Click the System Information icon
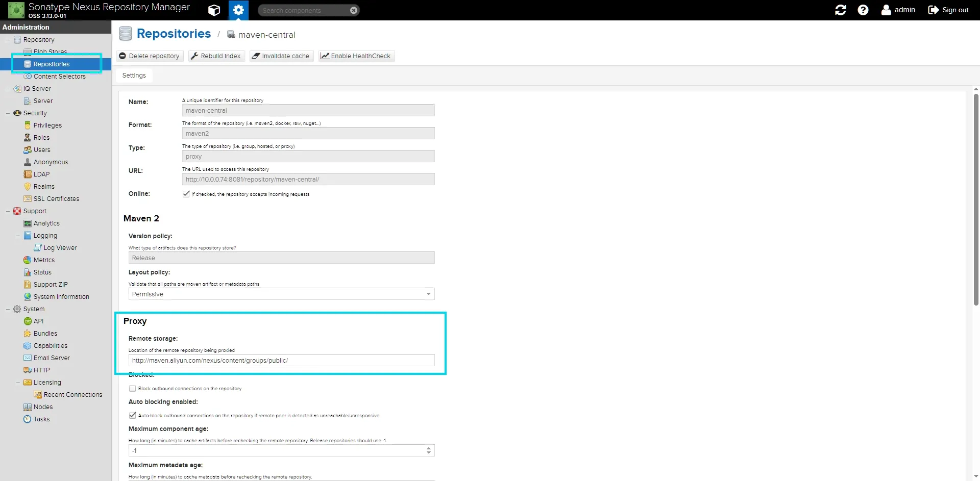Screen dimensions: 980x481 point(28,297)
